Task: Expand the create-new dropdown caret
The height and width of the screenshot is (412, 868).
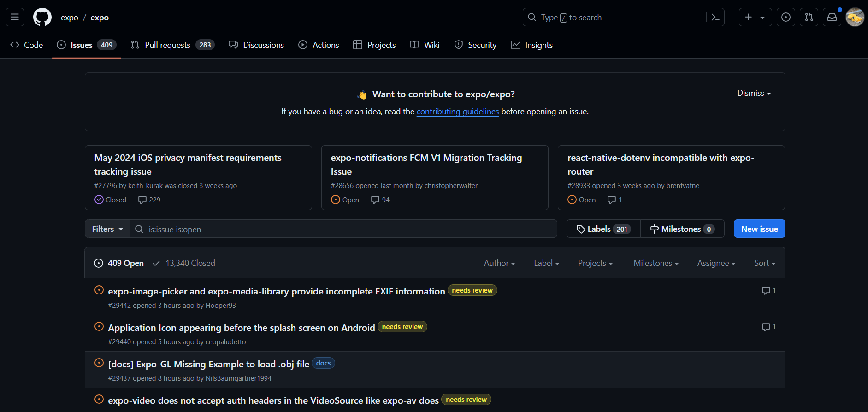Action: [x=762, y=18]
